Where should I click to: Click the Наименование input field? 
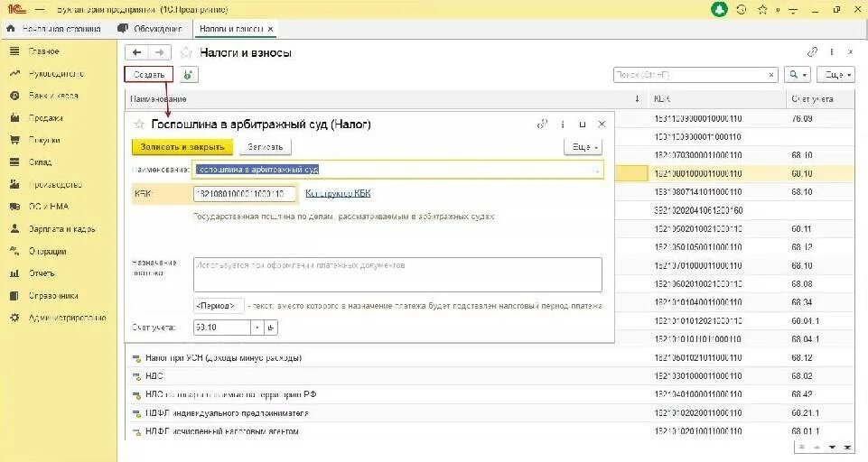397,170
